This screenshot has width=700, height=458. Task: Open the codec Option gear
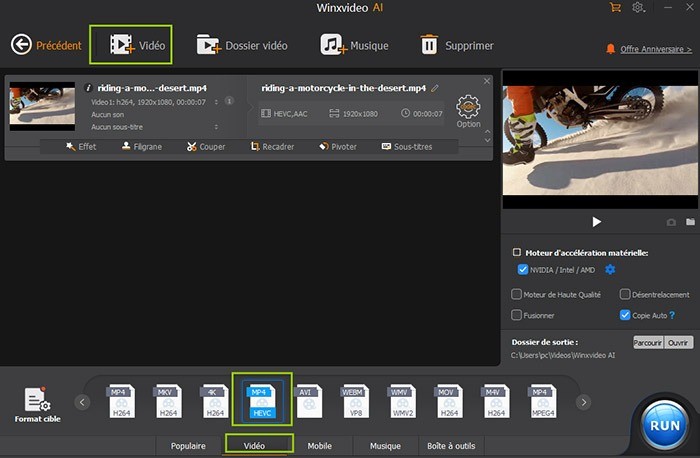click(x=468, y=111)
